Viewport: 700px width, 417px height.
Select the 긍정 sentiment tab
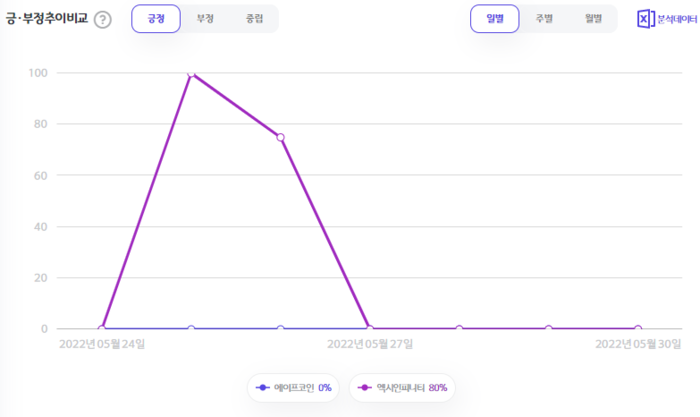coord(156,19)
